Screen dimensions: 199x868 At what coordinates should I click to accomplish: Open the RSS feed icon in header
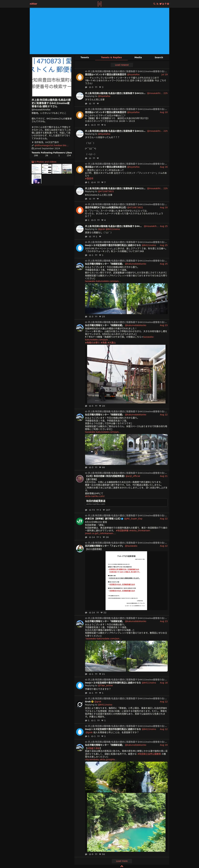pyautogui.click(x=157, y=4)
